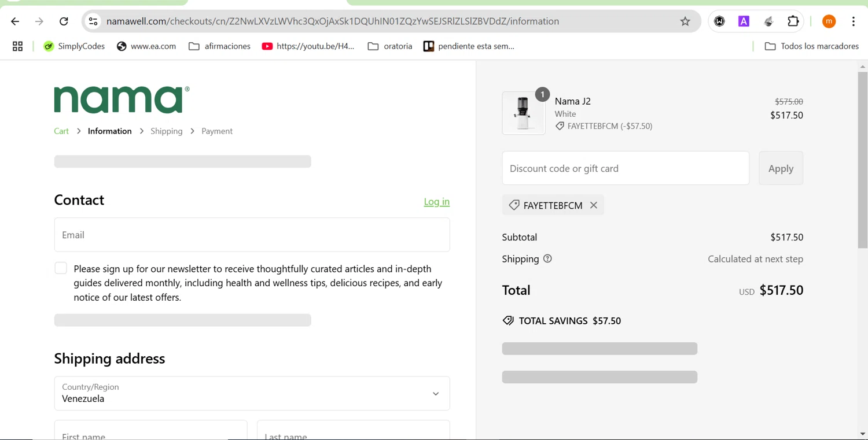The height and width of the screenshot is (440, 868).
Task: Click the First name field
Action: point(150,430)
